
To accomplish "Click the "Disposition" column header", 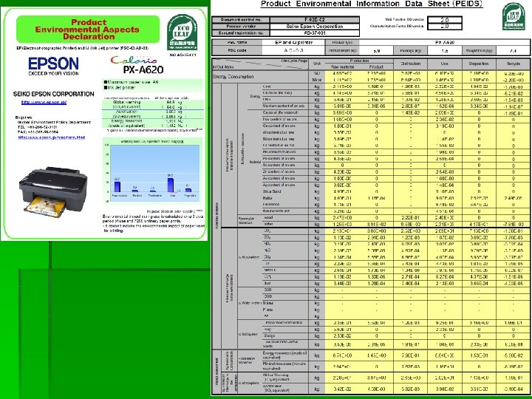I will pyautogui.click(x=479, y=64).
